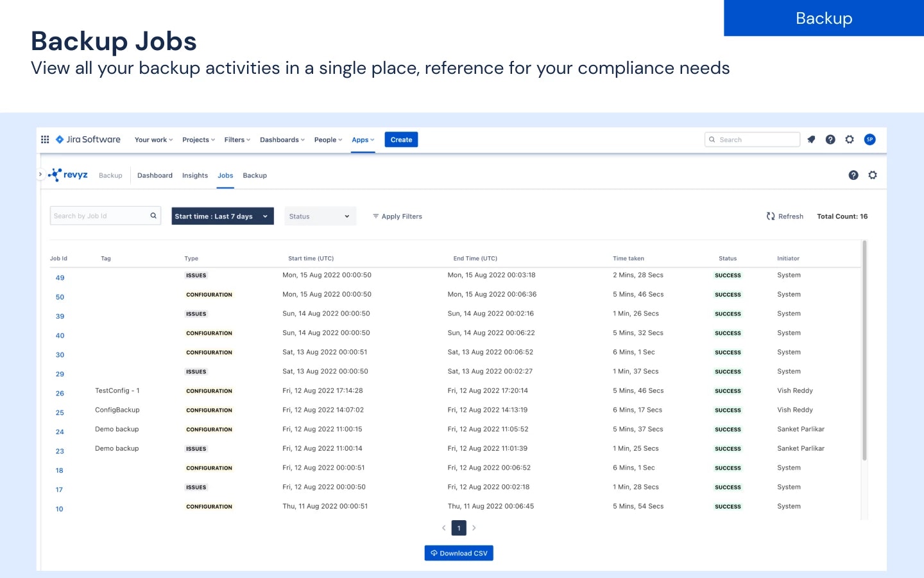The image size is (924, 578).
Task: Click the End Time (UTC) column header
Action: pos(475,259)
